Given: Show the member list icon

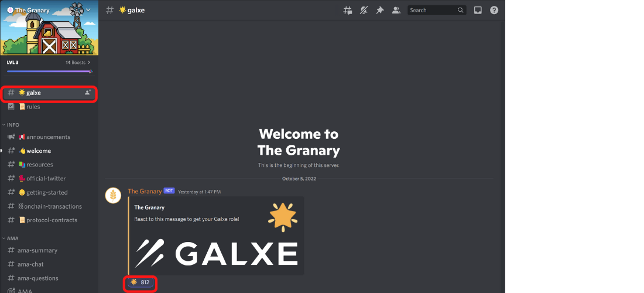Looking at the screenshot, I should point(396,11).
